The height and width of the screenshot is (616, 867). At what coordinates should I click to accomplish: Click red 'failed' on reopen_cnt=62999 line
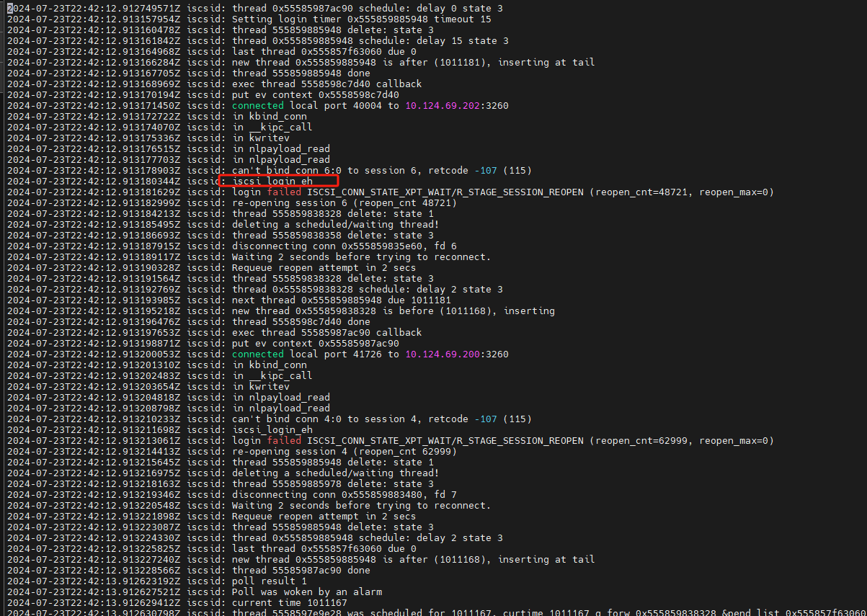click(x=284, y=441)
